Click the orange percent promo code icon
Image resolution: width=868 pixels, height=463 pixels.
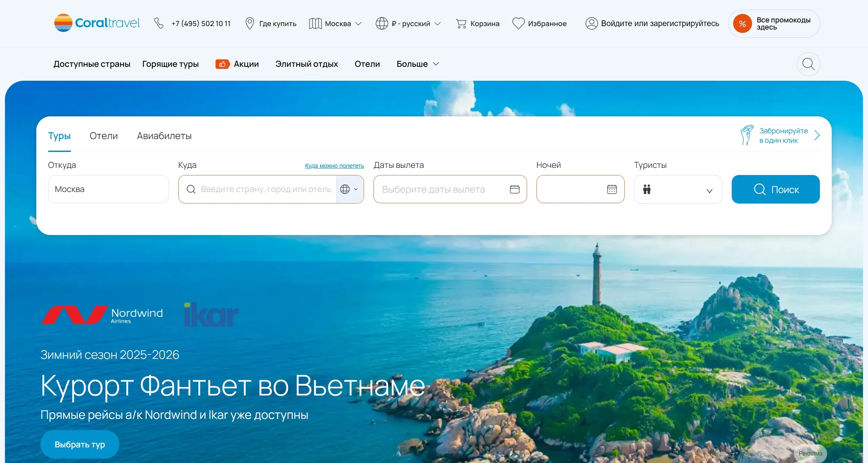click(742, 24)
